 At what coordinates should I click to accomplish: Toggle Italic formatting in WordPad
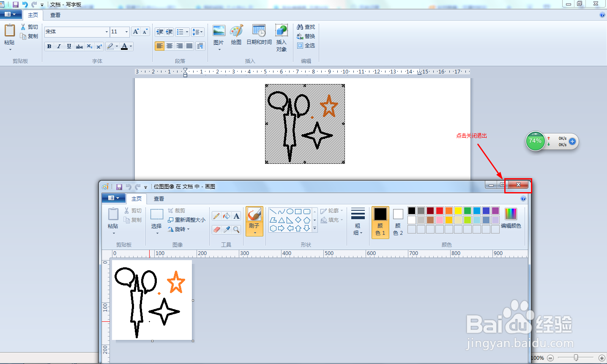click(x=59, y=46)
